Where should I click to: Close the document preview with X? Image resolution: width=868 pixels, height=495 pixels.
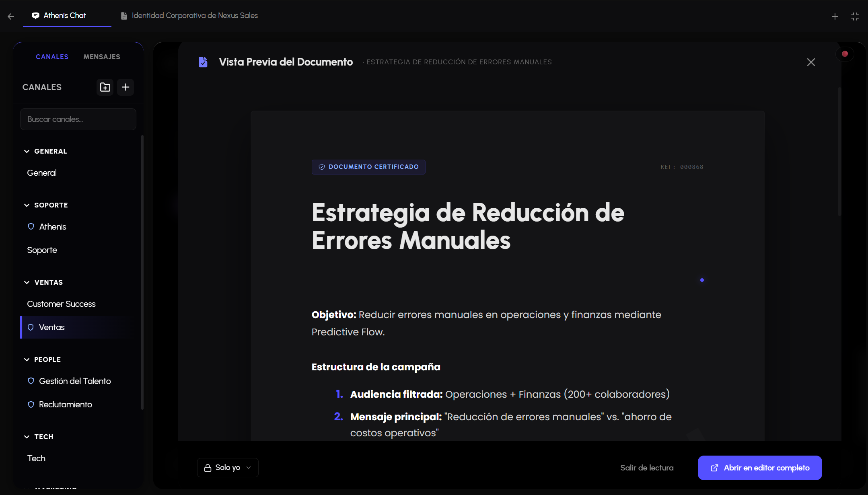coord(811,62)
